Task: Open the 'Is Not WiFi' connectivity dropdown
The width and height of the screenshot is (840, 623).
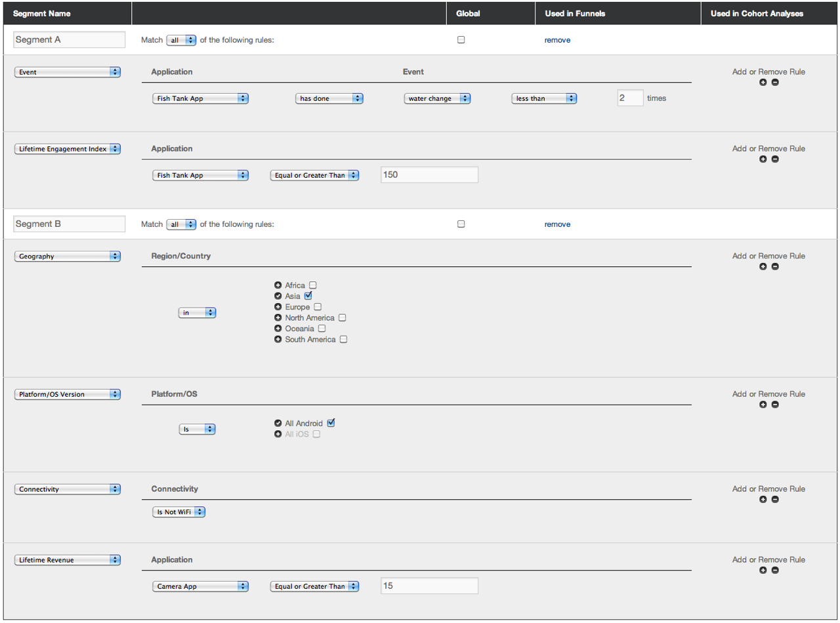Action: pos(178,512)
